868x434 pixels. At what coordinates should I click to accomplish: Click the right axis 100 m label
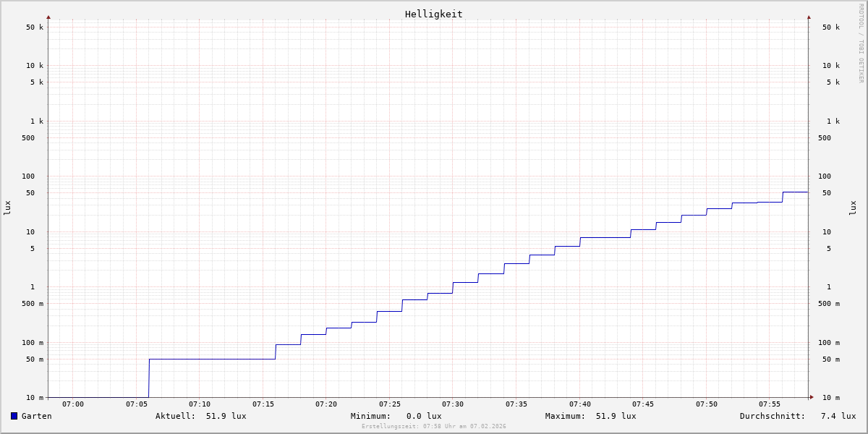click(x=829, y=343)
